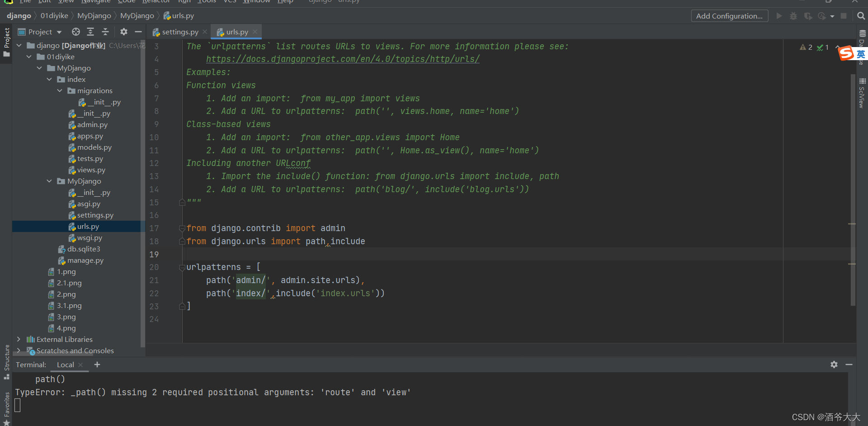
Task: Collapse the outer MyDjango folder
Action: click(39, 68)
